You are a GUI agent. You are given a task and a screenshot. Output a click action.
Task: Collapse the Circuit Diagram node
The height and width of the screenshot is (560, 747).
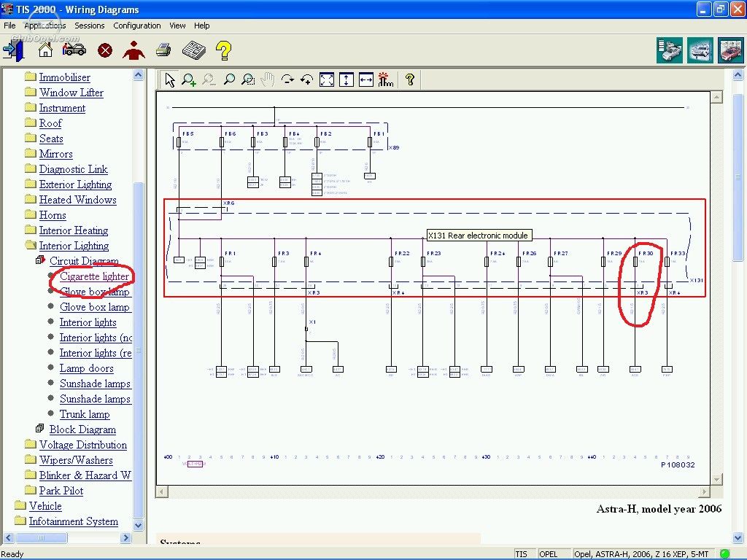[41, 260]
